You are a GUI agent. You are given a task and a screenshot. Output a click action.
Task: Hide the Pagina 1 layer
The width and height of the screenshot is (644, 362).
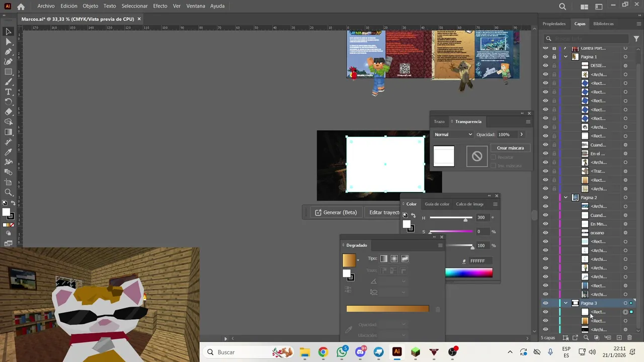(x=545, y=57)
